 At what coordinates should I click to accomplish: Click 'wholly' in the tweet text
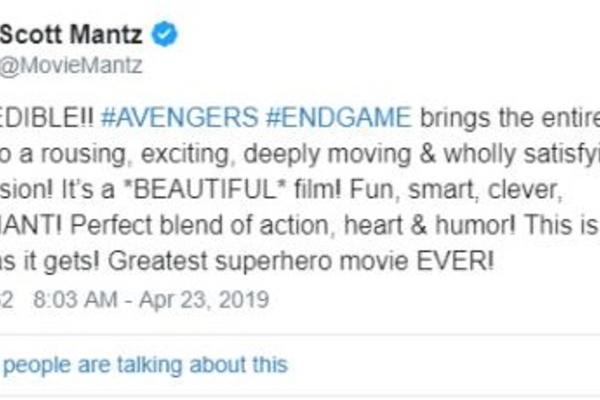point(479,153)
